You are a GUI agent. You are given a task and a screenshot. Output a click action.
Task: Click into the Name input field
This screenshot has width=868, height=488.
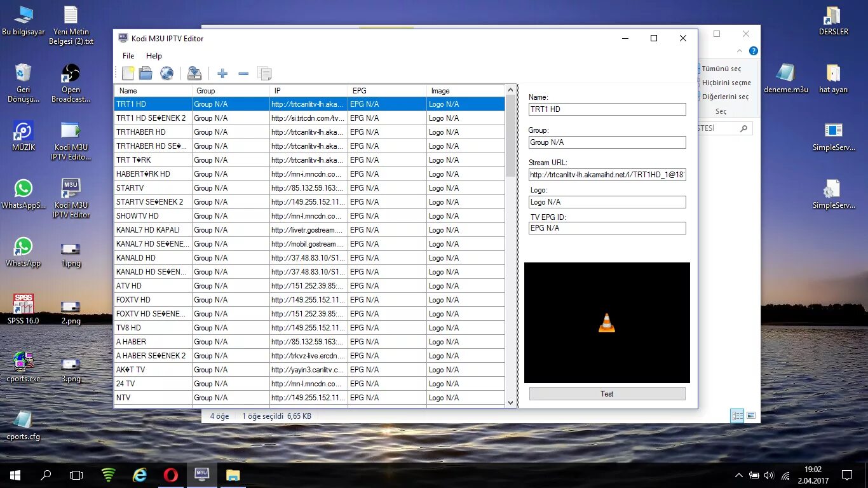(x=607, y=109)
